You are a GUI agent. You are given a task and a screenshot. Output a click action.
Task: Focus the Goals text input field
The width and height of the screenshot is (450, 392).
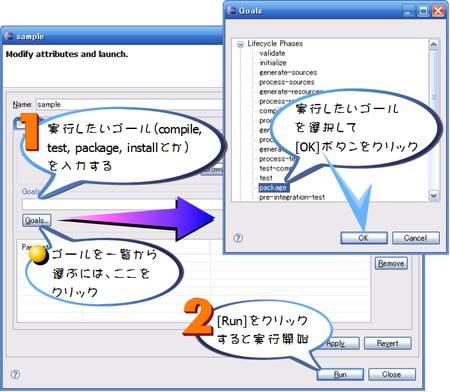point(123,204)
